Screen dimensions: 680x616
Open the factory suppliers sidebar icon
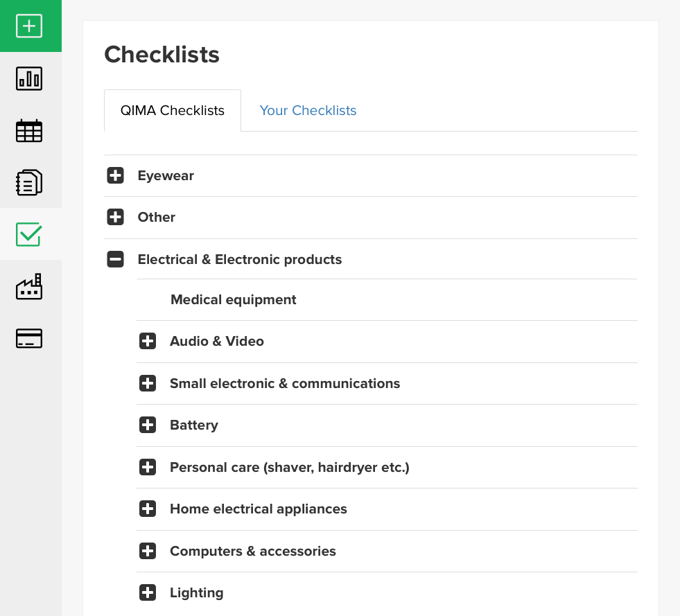click(x=29, y=286)
